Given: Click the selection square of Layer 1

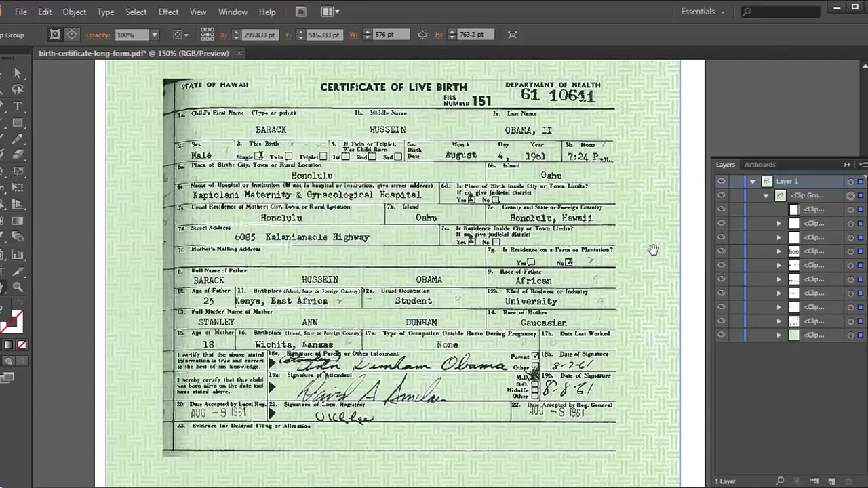Looking at the screenshot, I should 861,182.
